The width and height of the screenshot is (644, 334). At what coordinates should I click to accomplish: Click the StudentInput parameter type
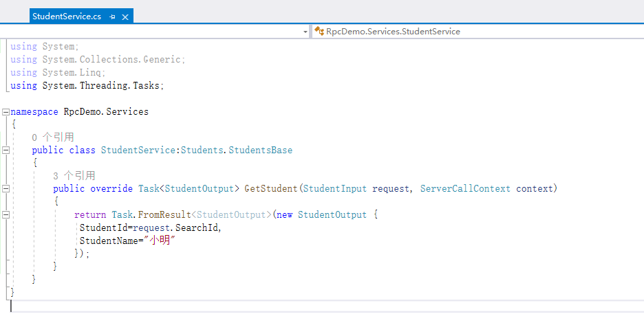[x=335, y=189]
